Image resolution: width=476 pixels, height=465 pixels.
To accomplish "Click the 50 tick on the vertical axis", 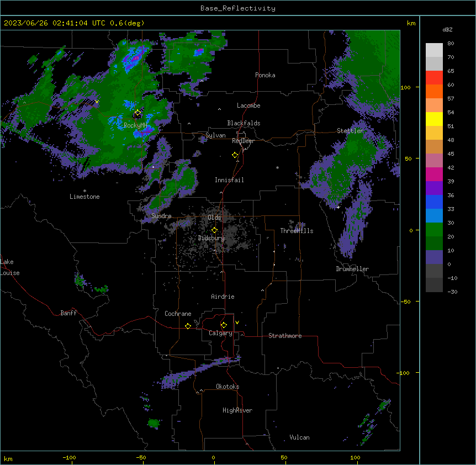I will (408, 158).
